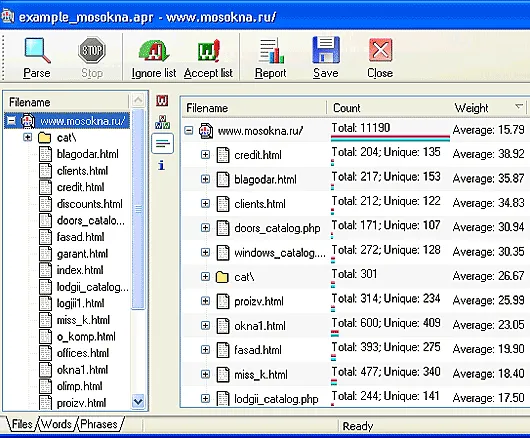Screen dimensions: 530x438
Task: Click the Stop sign toolbar icon
Action: click(x=92, y=50)
